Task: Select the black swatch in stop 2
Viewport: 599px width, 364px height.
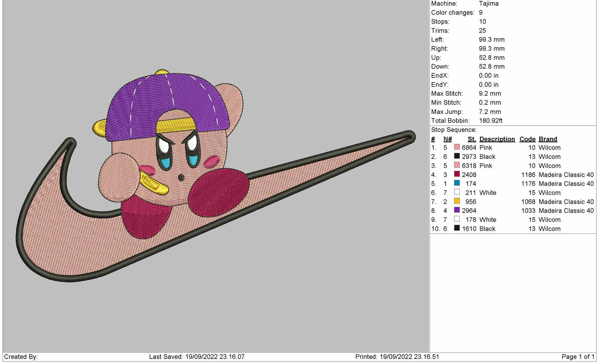Action: [457, 156]
